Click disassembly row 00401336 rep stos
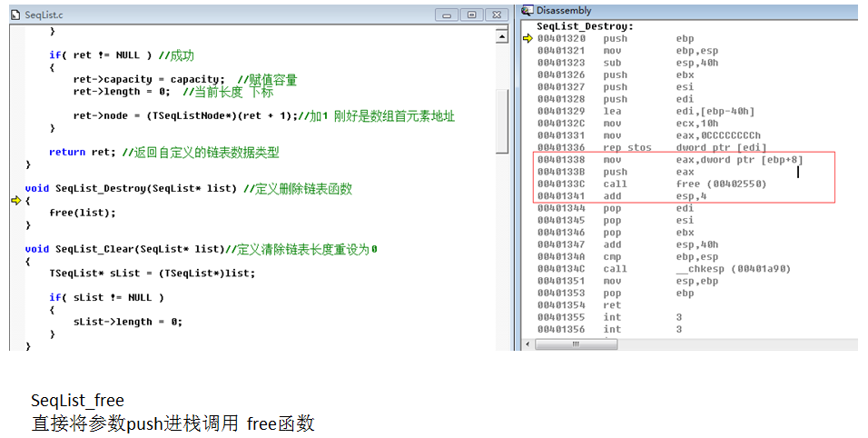The width and height of the screenshot is (868, 438). 652,148
